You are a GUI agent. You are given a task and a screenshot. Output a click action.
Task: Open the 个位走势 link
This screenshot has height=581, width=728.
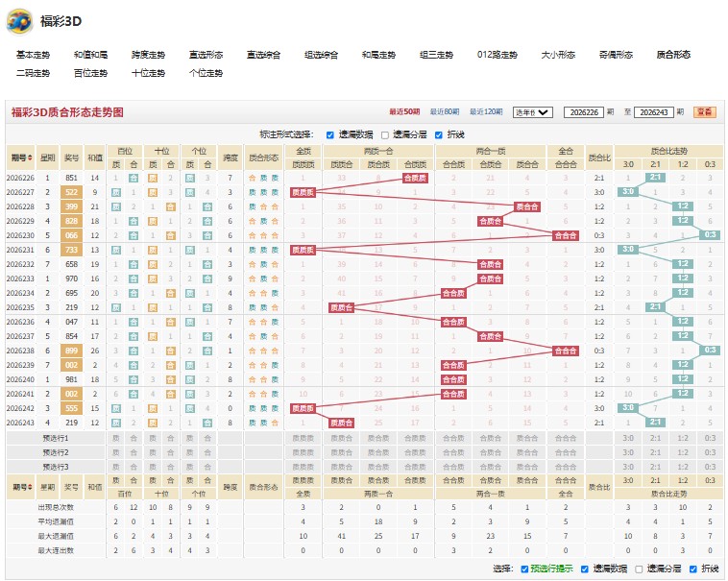tap(206, 73)
